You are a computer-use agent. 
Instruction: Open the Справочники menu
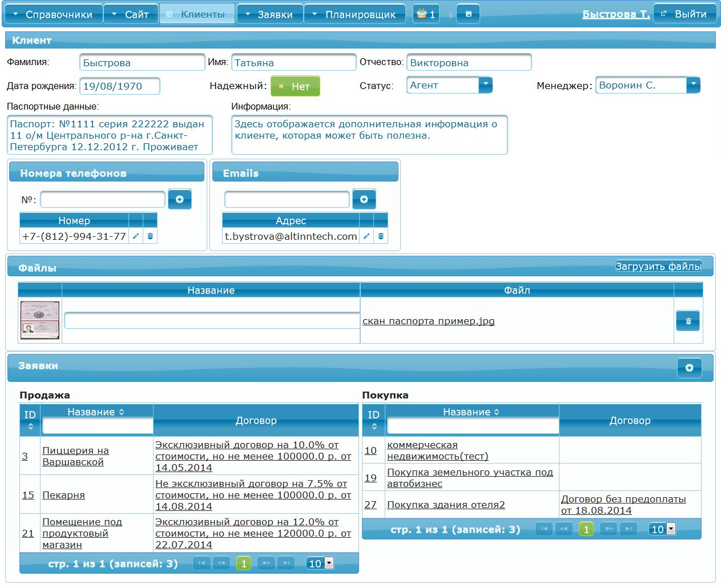click(x=53, y=14)
